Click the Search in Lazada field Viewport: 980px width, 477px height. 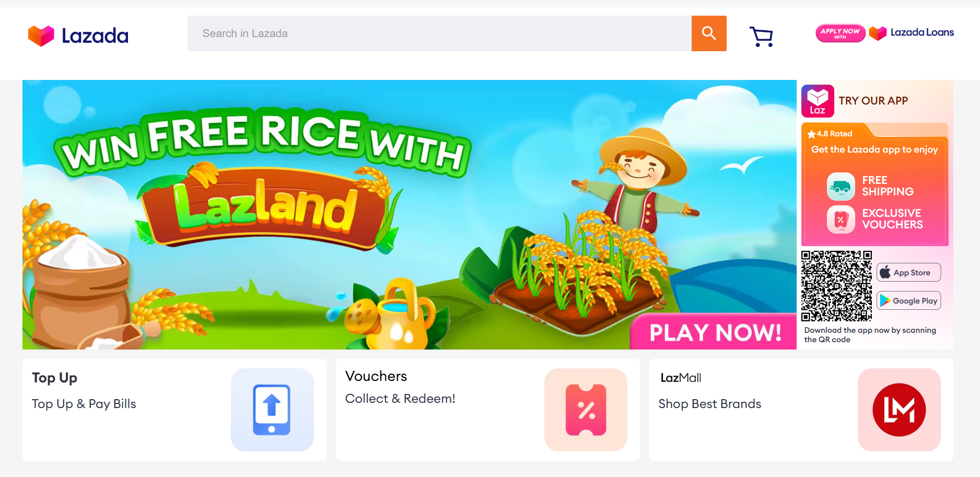[439, 33]
